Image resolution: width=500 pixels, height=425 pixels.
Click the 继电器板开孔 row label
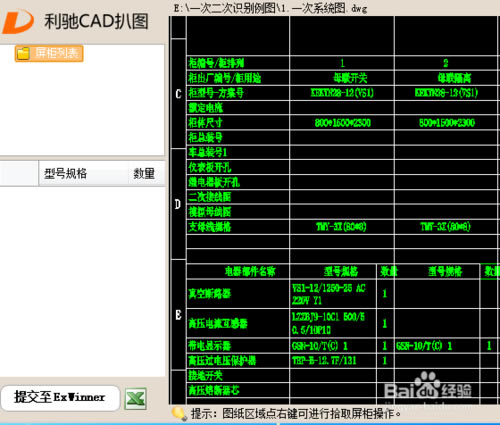(214, 182)
